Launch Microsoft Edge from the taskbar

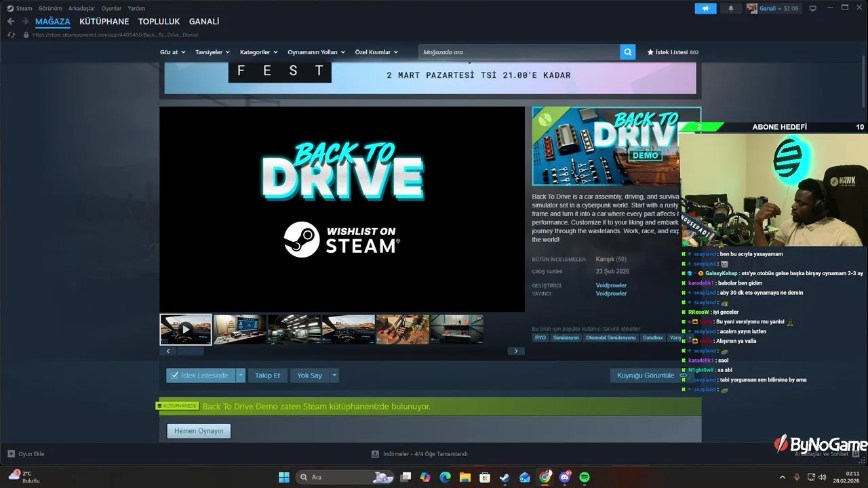(x=445, y=477)
